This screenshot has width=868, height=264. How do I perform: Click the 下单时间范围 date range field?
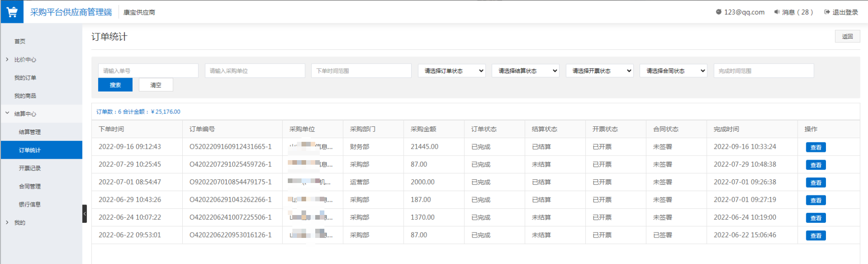(361, 70)
